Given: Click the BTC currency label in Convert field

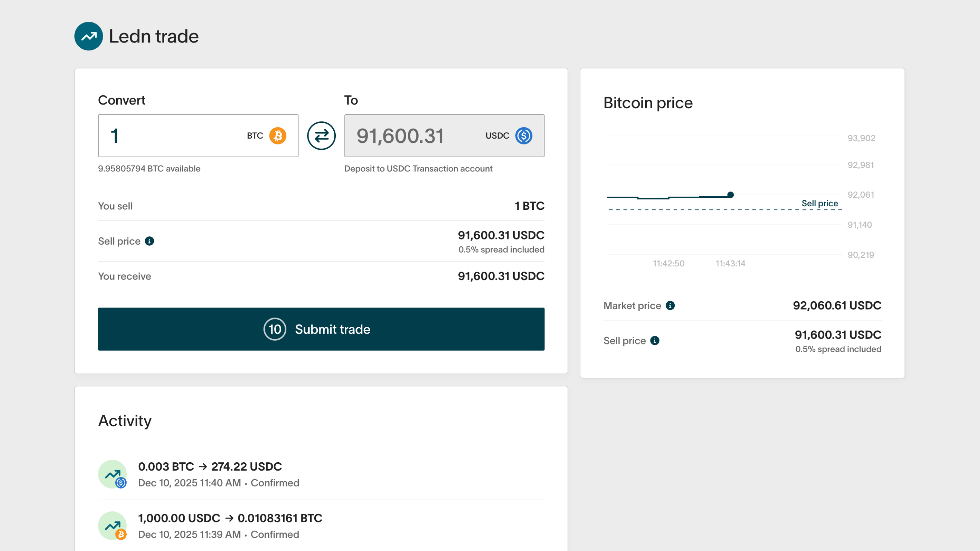Looking at the screenshot, I should [255, 136].
